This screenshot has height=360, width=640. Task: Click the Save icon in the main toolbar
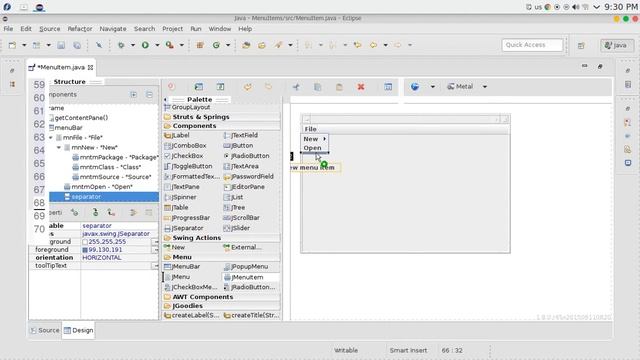[61, 45]
